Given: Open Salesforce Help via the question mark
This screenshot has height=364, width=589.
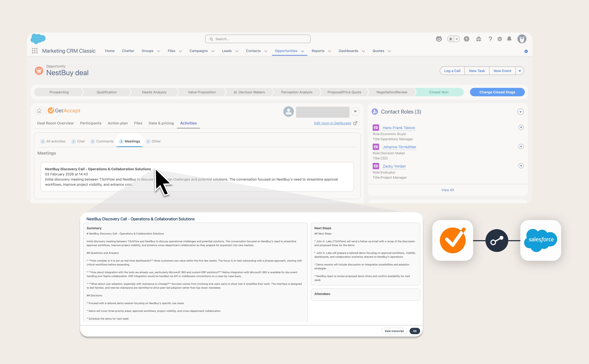Looking at the screenshot, I should (490, 39).
